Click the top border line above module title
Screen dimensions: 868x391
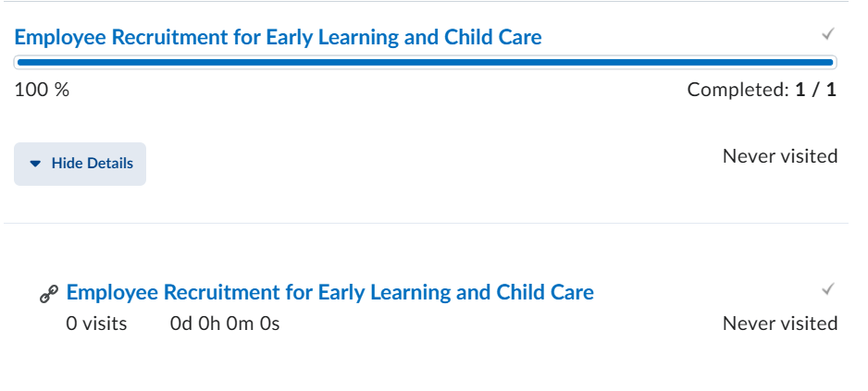[x=426, y=2]
